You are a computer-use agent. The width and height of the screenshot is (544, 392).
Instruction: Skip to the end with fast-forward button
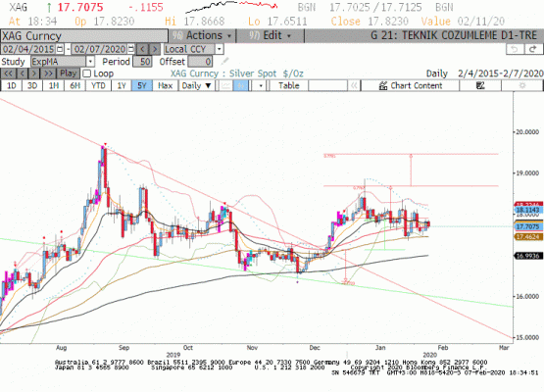49,73
